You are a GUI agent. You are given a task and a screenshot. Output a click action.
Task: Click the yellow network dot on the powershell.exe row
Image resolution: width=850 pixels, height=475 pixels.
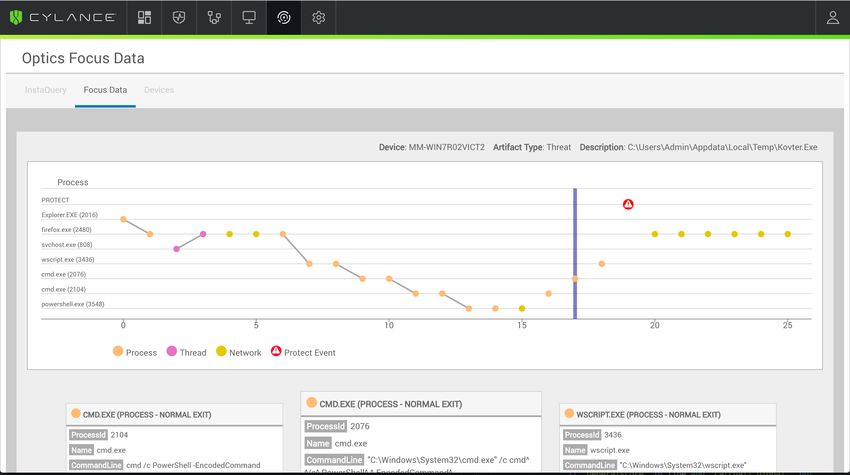(x=521, y=309)
